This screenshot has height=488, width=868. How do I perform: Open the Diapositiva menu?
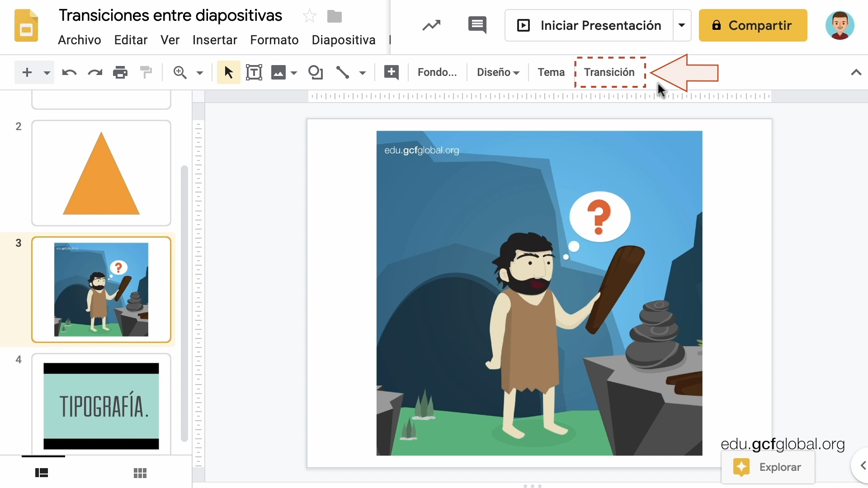344,40
